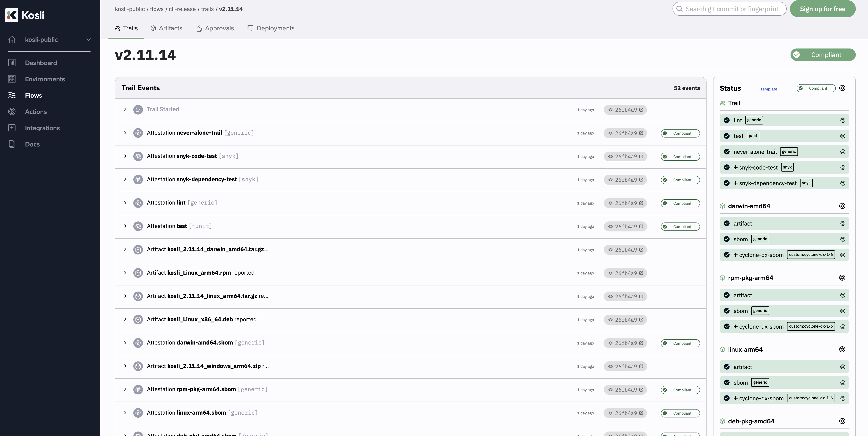Click the Compliant badge on darwin-amd64.sbom event

[680, 344]
